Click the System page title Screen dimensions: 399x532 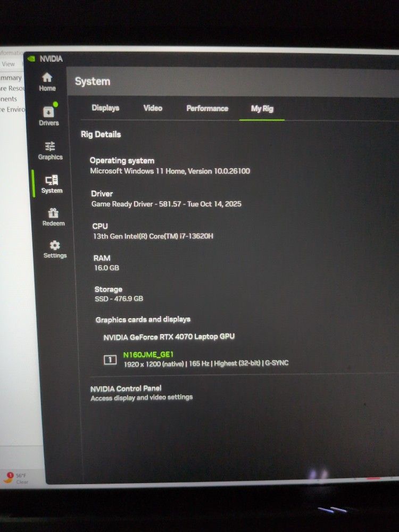coord(93,81)
